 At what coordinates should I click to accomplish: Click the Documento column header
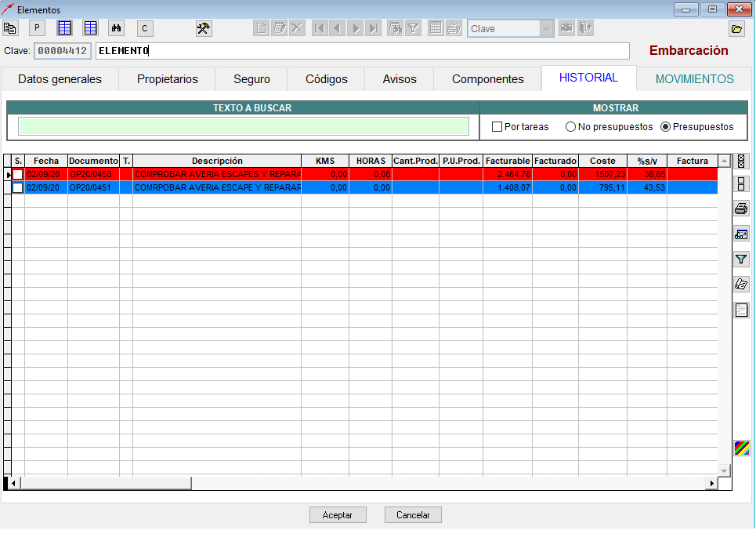(93, 161)
